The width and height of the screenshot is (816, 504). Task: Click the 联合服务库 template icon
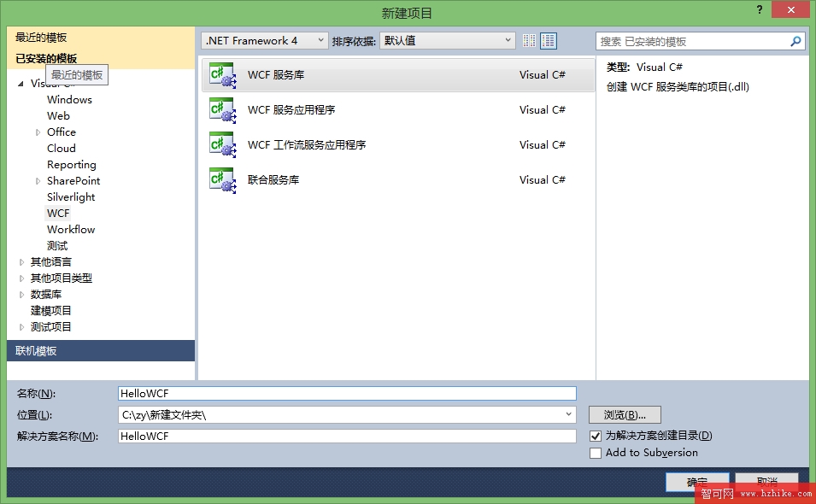(x=222, y=180)
